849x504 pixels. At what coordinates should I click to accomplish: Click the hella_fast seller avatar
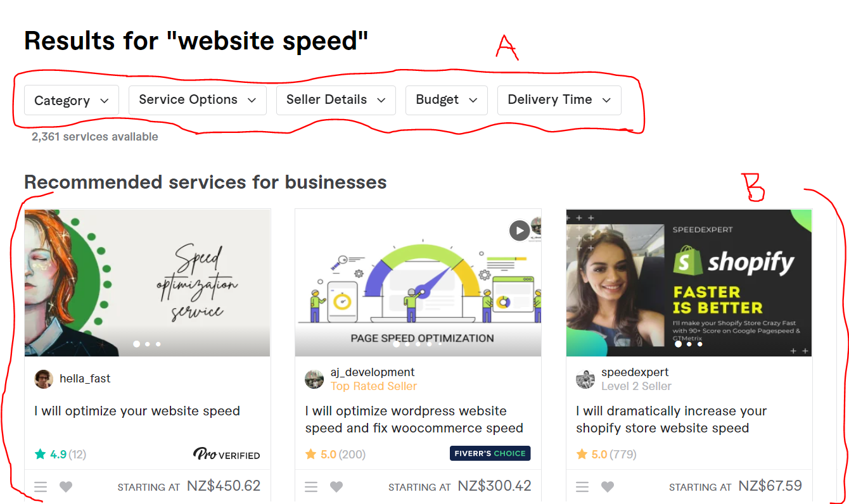tap(44, 379)
